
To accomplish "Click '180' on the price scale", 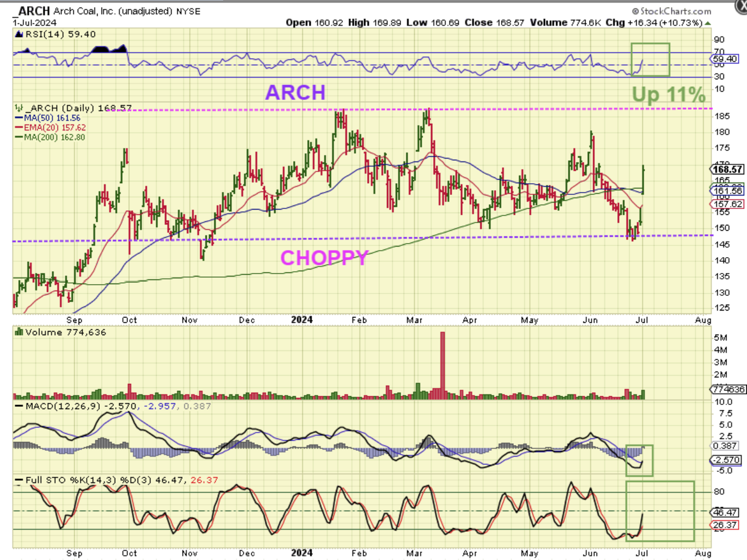I will [722, 132].
